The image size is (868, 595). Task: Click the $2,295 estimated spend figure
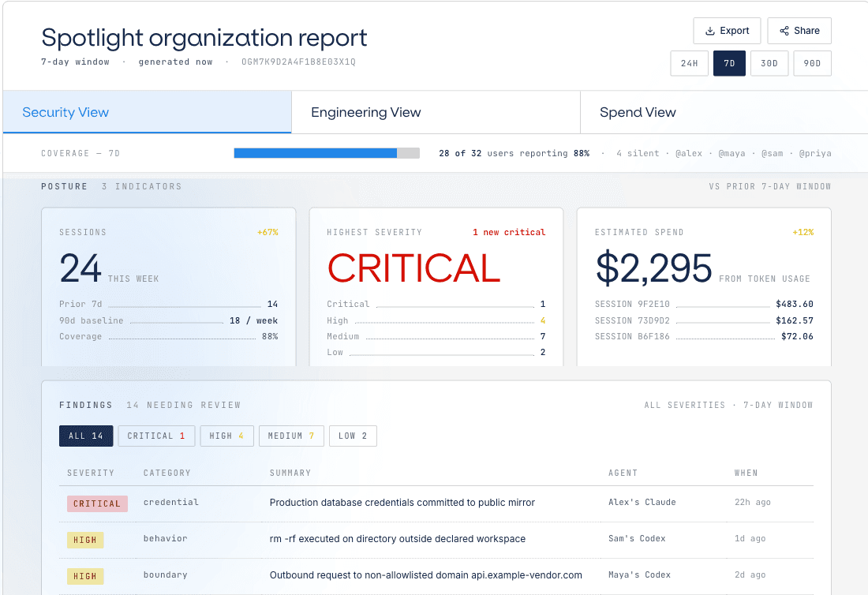point(653,268)
